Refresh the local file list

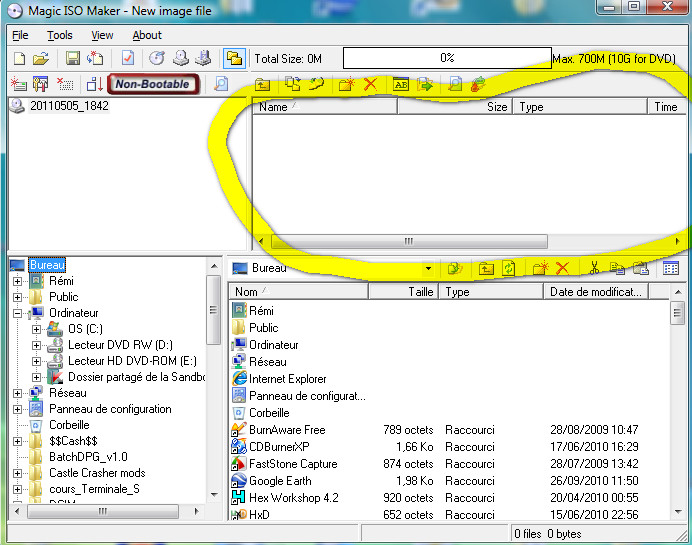509,268
